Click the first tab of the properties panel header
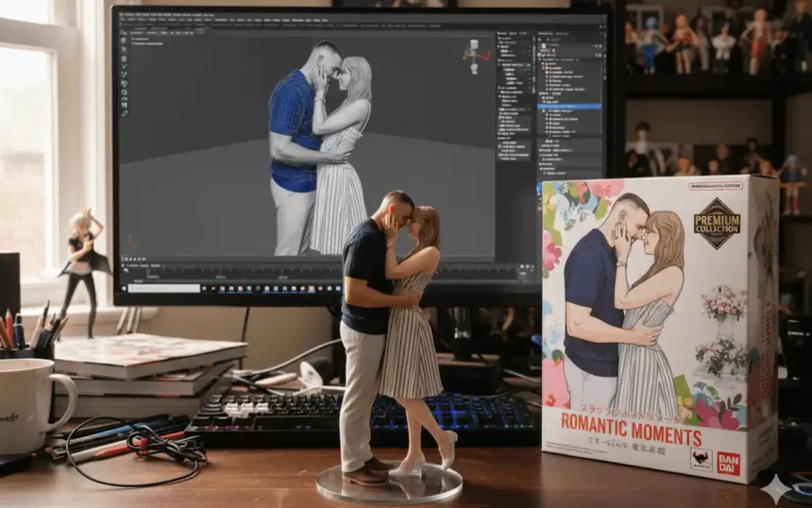Image resolution: width=812 pixels, height=508 pixels. click(x=502, y=34)
